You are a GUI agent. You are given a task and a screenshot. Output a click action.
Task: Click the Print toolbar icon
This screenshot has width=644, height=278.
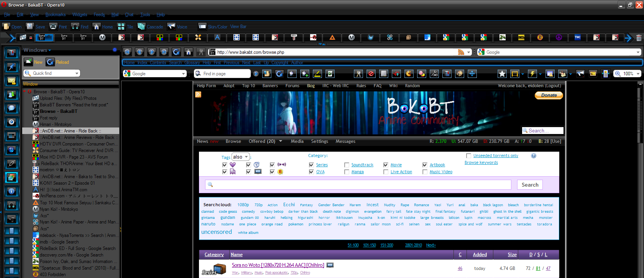tap(53, 26)
